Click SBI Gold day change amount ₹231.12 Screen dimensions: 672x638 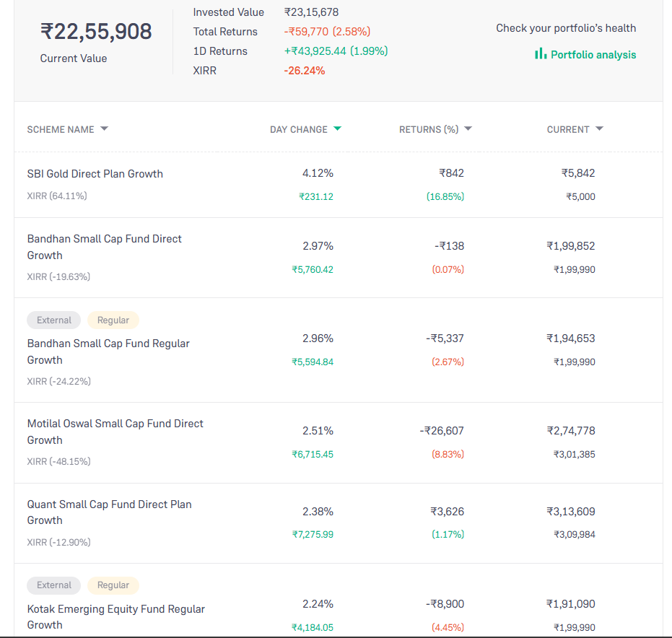coord(316,197)
